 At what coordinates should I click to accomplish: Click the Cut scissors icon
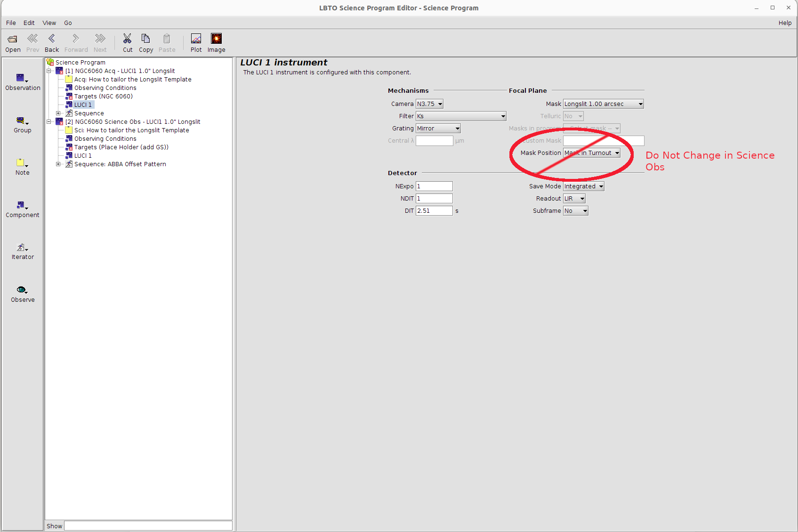click(x=127, y=39)
